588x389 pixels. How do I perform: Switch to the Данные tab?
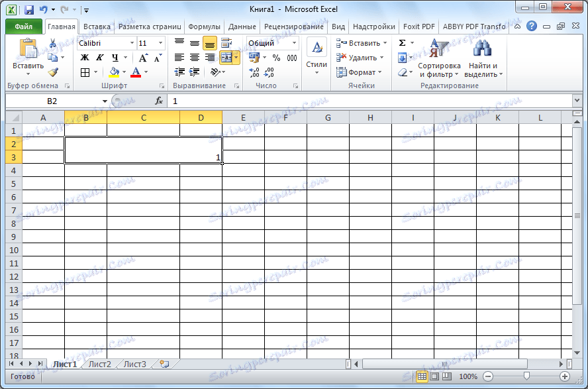(242, 27)
